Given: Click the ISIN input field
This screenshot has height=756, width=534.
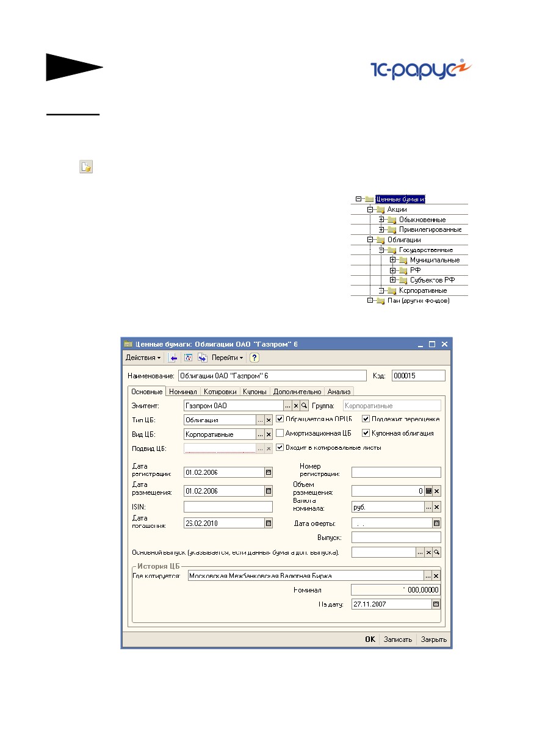Looking at the screenshot, I should (x=228, y=506).
